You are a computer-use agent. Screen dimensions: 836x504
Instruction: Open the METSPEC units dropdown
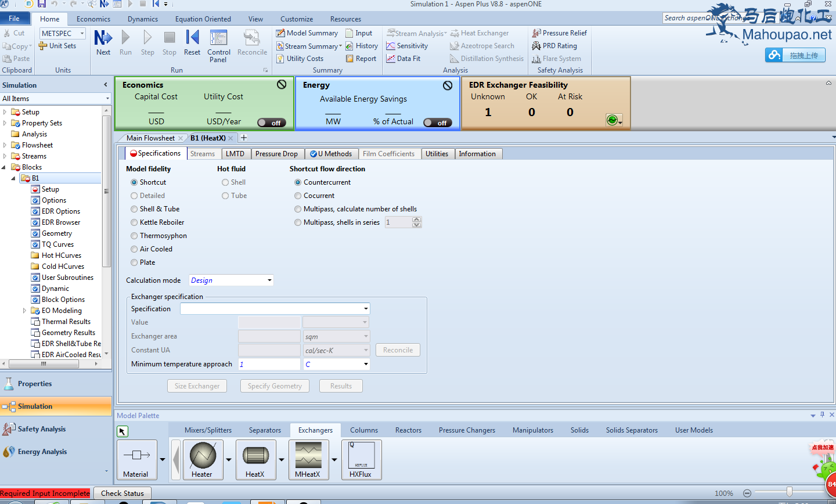(x=82, y=34)
